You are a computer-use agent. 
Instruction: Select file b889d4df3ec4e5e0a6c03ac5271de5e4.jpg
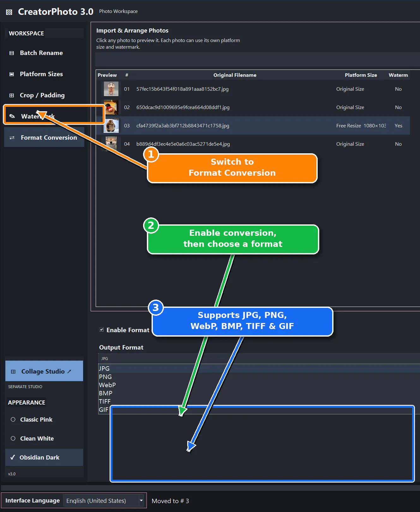[183, 144]
